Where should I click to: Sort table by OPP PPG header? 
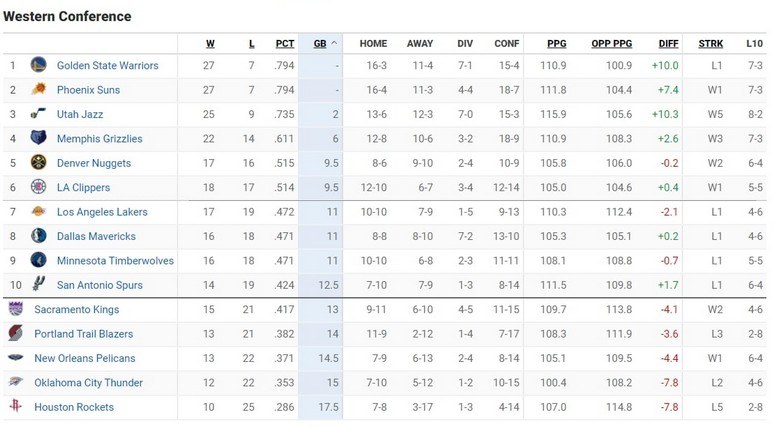click(x=612, y=43)
